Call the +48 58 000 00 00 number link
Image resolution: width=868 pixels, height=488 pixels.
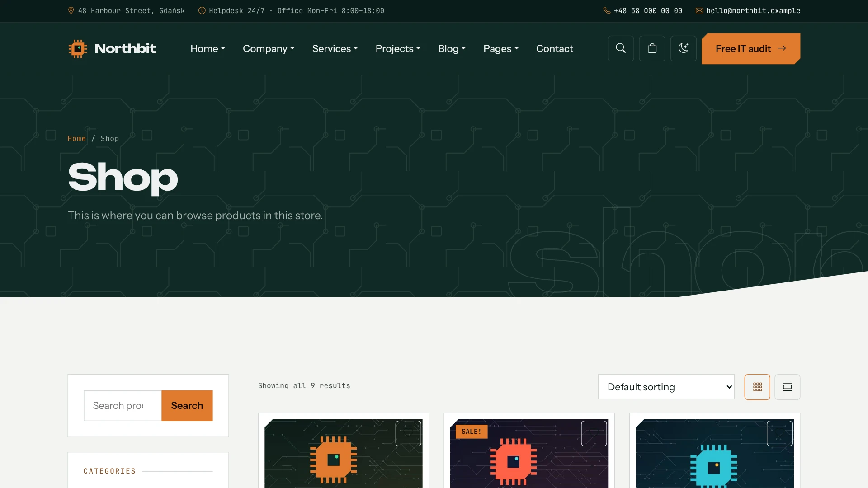[648, 10]
